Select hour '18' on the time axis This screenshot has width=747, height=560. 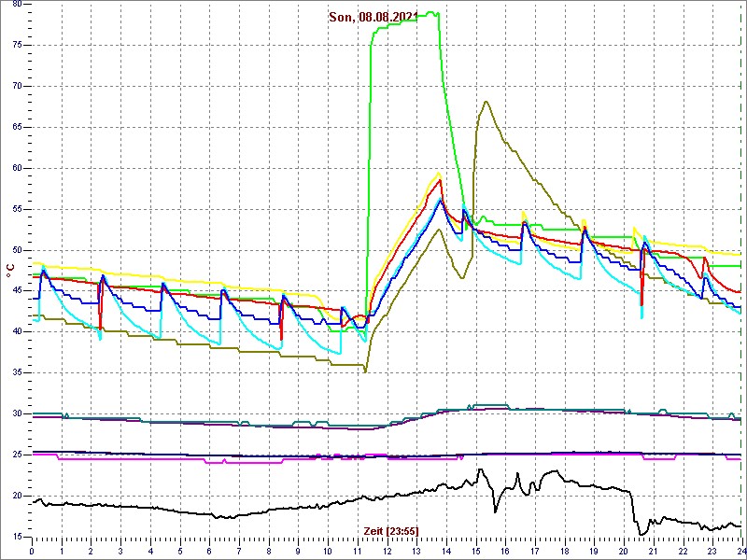coord(564,551)
